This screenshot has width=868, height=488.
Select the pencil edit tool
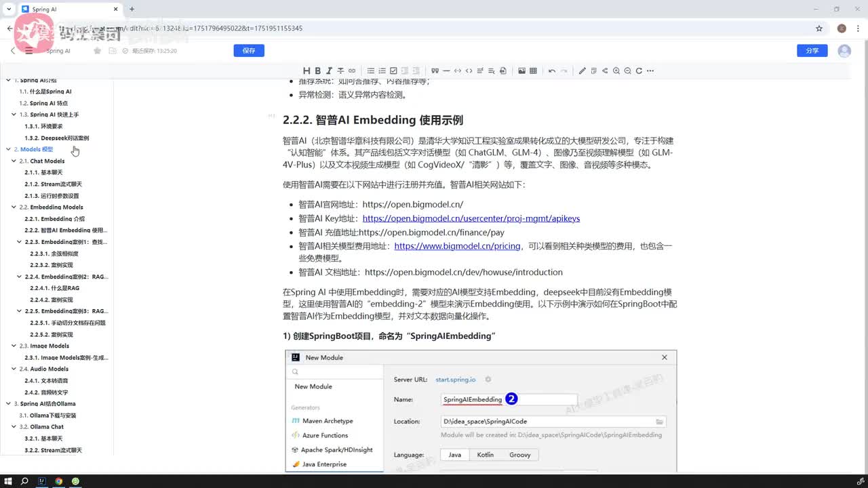coord(583,70)
